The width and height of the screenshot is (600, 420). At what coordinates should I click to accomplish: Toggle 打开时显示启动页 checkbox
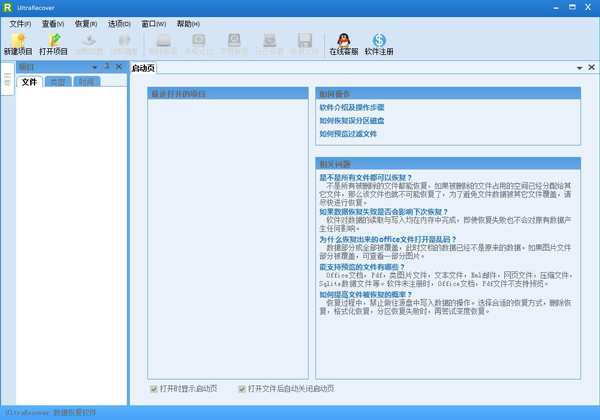[x=154, y=389]
